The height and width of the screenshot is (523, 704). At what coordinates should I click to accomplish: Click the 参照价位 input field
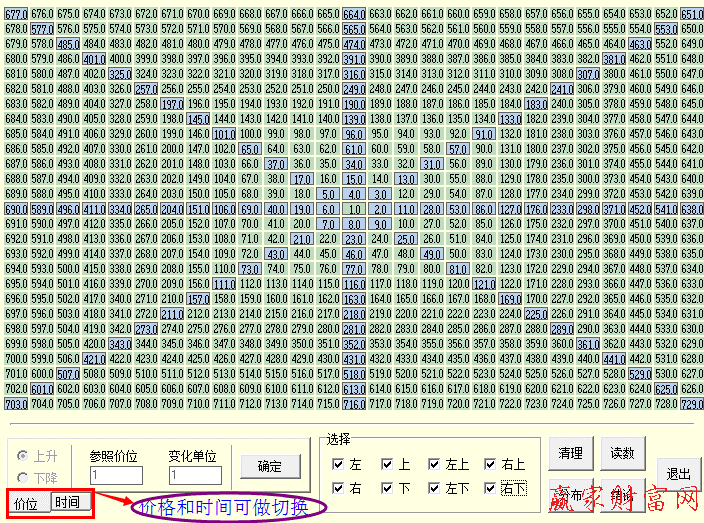115,476
